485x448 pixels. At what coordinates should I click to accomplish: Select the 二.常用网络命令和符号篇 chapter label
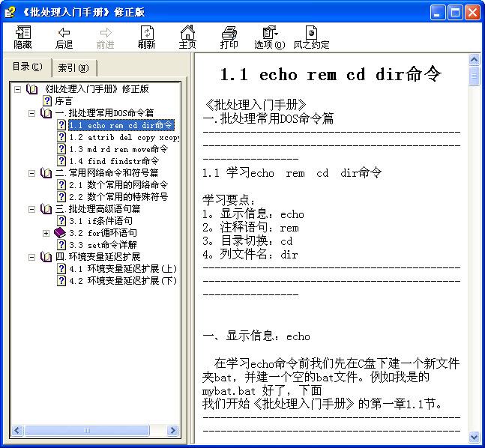106,173
